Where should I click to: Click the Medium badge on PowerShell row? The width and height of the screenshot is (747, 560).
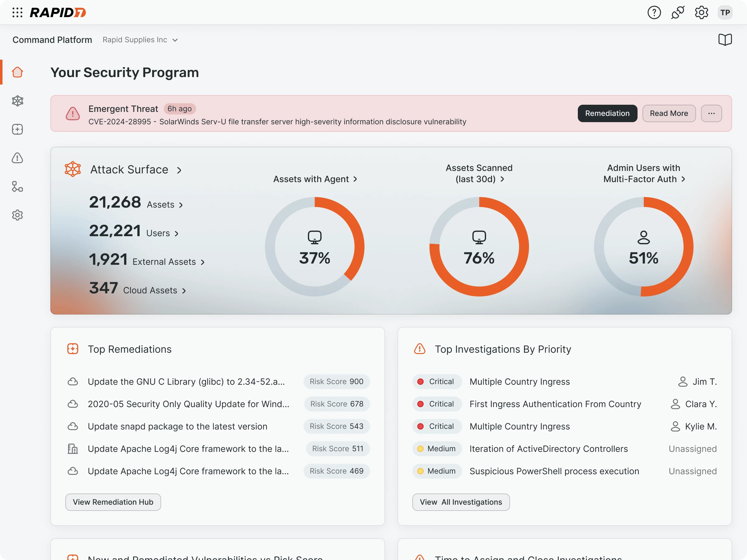point(437,471)
